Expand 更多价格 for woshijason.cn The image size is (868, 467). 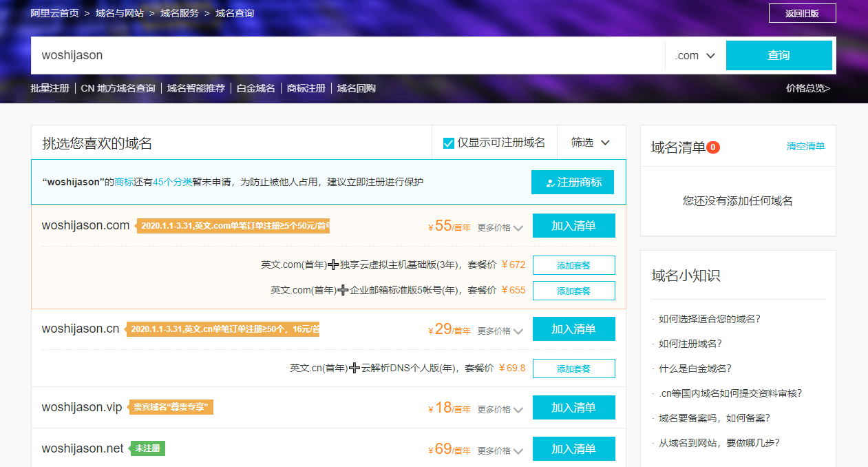pos(500,331)
